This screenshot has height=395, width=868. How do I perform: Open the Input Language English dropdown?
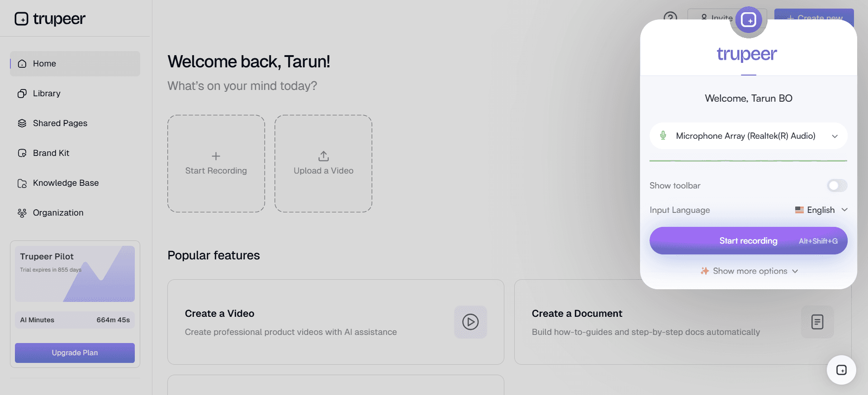(x=821, y=210)
